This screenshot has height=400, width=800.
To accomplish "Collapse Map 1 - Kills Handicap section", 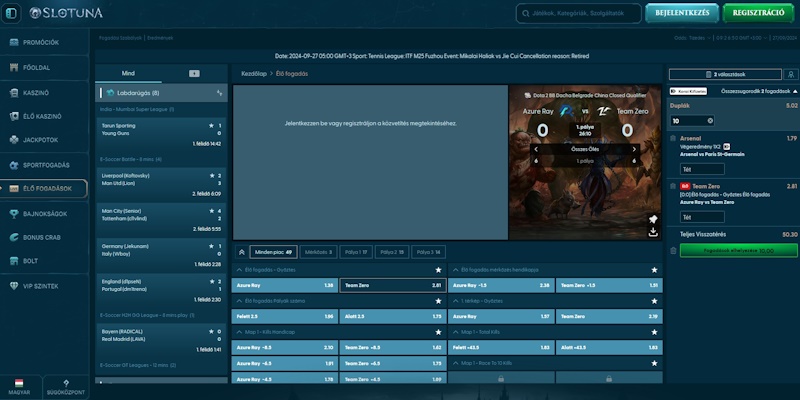I will point(239,332).
